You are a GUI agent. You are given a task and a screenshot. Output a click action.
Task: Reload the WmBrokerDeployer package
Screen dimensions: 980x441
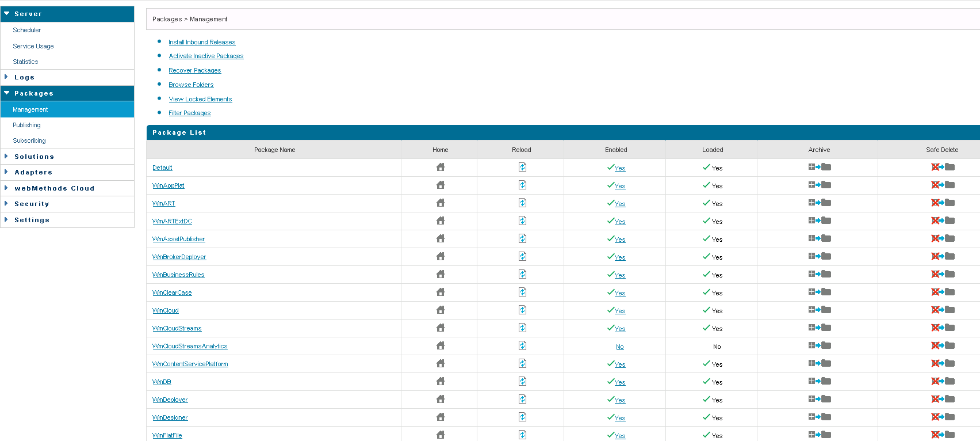pos(522,256)
